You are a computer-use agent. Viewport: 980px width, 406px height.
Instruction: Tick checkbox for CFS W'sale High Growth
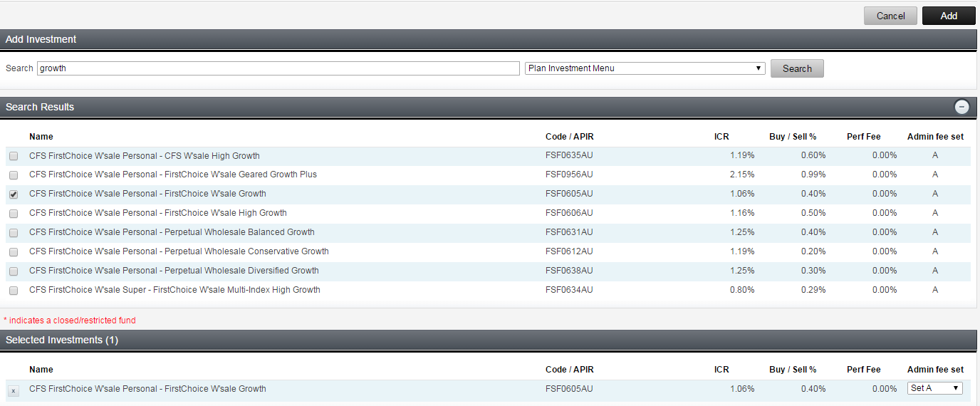(14, 156)
